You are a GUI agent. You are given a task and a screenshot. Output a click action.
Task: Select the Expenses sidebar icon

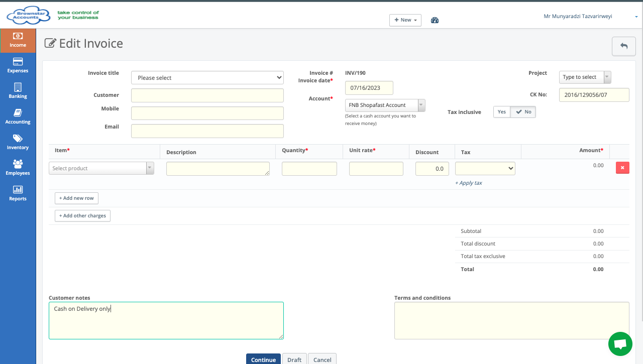click(x=18, y=65)
